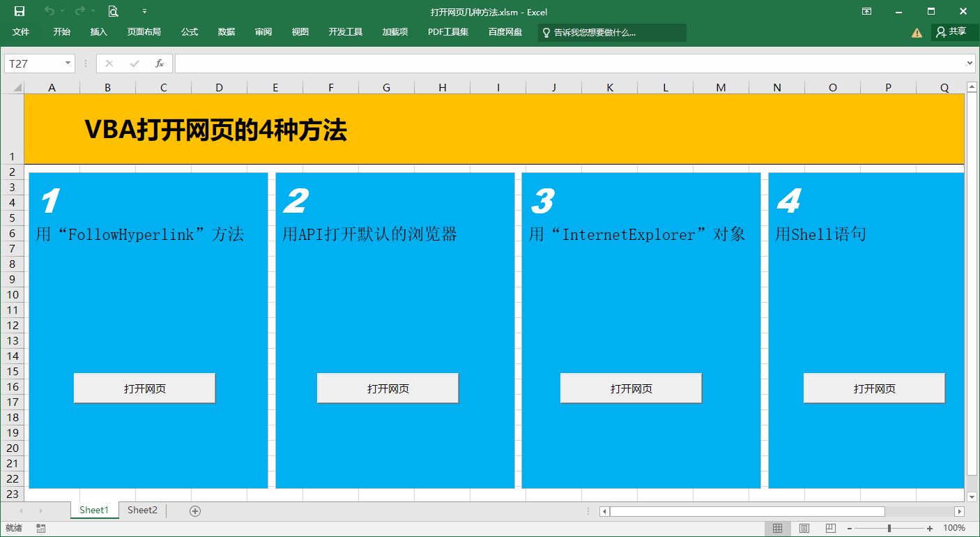The image size is (980, 537).
Task: Switch to the Sheet2 worksheet tab
Action: coord(142,510)
